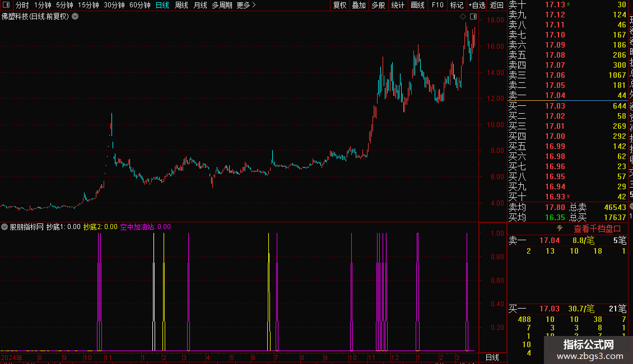This screenshot has height=364, width=633.
Task: Select the 60分钟 period
Action: (x=140, y=5)
